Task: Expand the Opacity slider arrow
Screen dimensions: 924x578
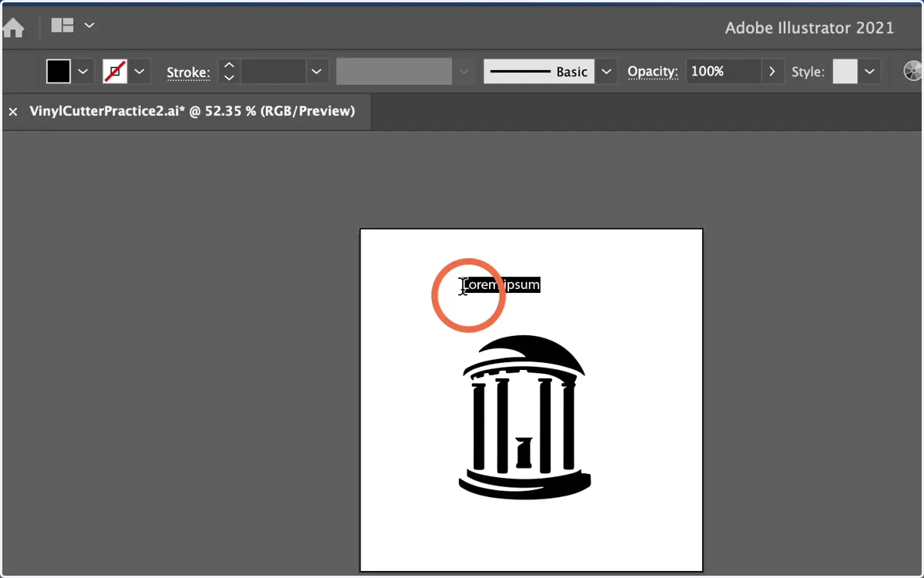Action: (772, 72)
